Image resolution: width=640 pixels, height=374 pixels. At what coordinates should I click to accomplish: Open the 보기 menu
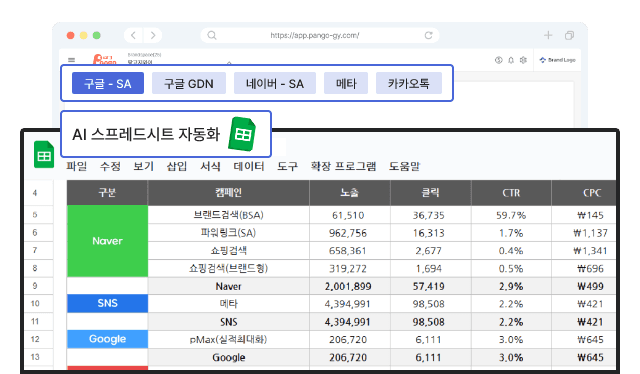tap(144, 166)
